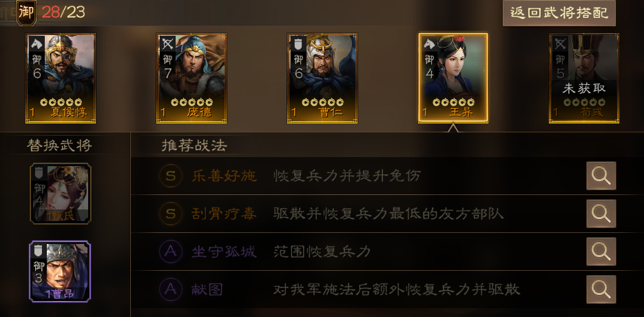Image resolution: width=644 pixels, height=317 pixels.
Task: Pick replacement general 曹昂
Action: (61, 272)
